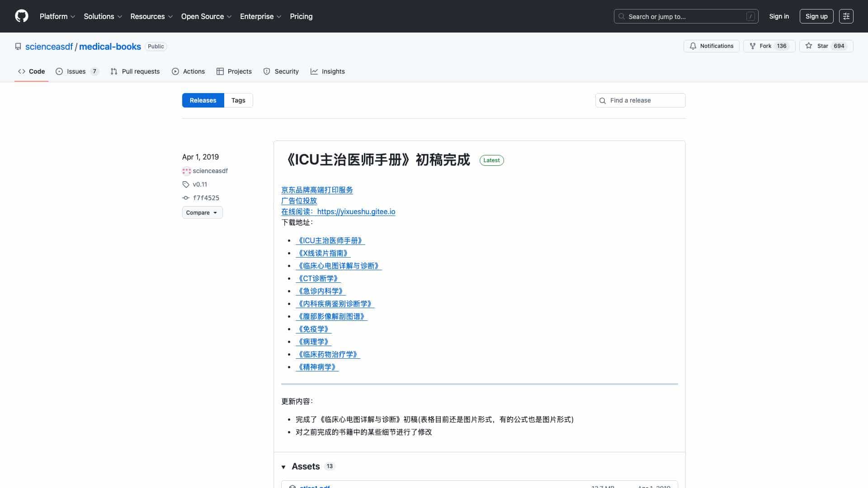868x488 pixels.
Task: Open the 《精神病学》 download link
Action: click(x=317, y=367)
